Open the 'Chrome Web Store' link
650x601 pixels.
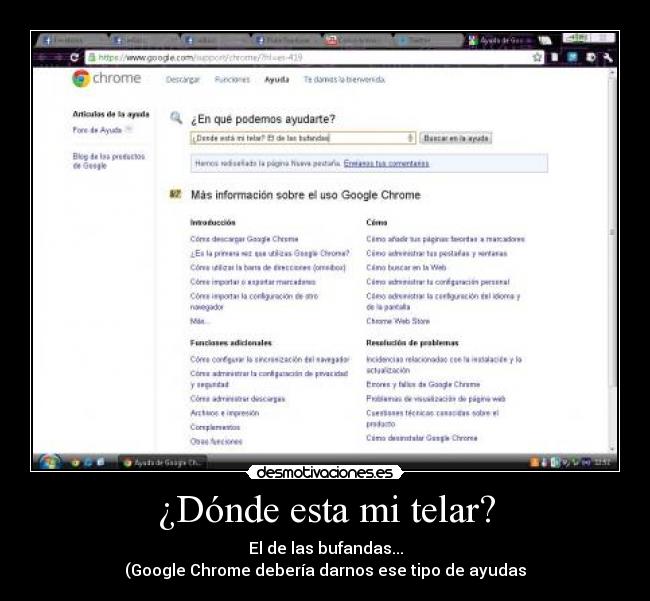(x=398, y=321)
